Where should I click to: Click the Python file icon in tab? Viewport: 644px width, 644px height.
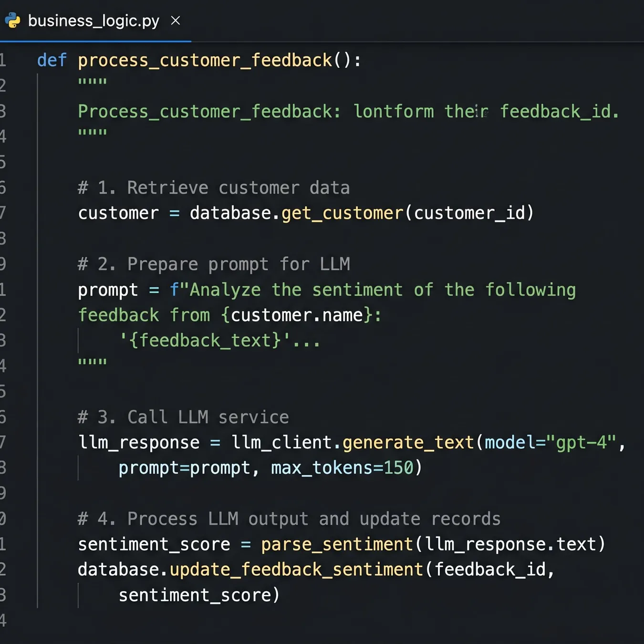(x=13, y=21)
